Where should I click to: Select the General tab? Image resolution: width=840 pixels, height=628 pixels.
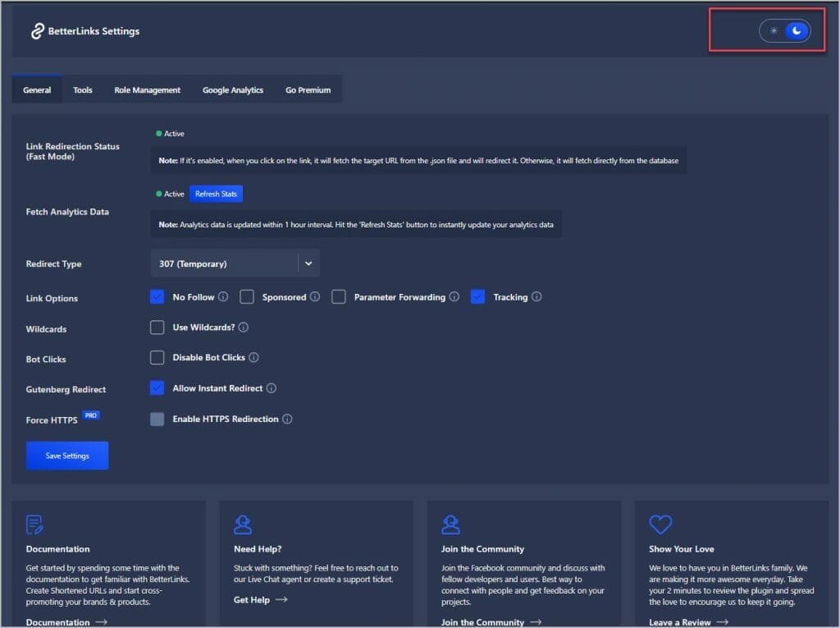pos(37,89)
